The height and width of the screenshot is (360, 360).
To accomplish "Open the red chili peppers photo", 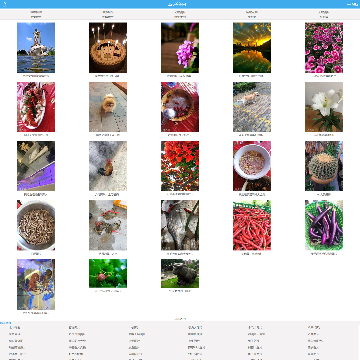I will point(252,225).
